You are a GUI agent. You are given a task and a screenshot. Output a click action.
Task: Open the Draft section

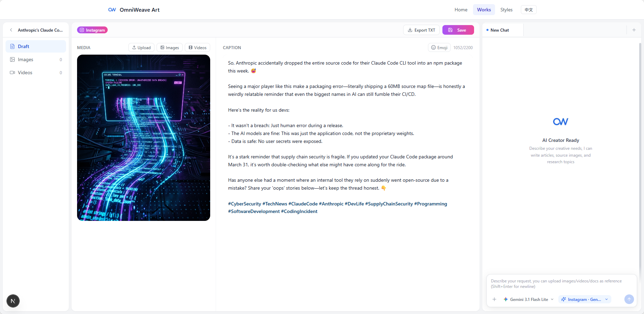click(36, 46)
